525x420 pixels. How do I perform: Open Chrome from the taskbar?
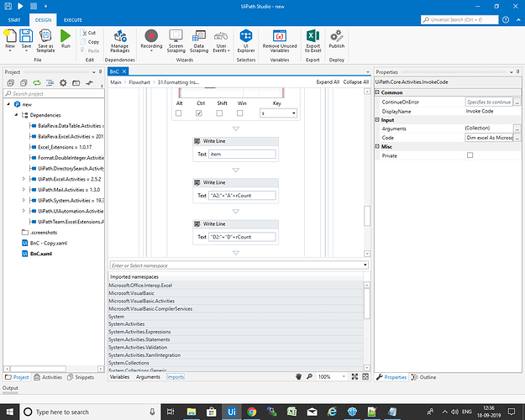[251, 412]
